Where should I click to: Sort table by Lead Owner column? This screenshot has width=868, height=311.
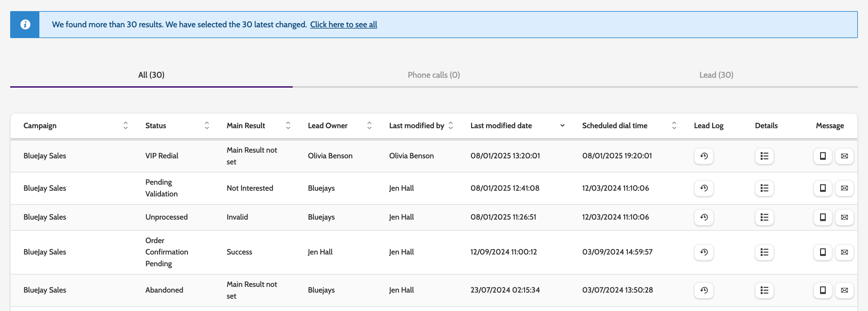369,126
